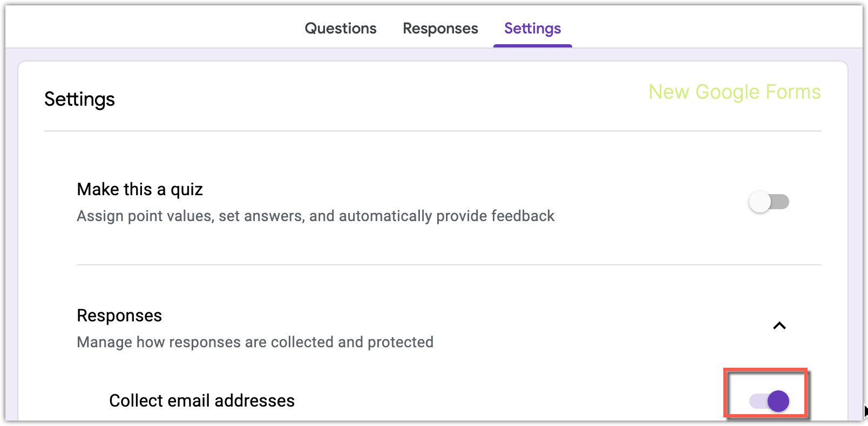Select the Settings tab
Viewport: 868px width, 426px height.
(x=533, y=28)
